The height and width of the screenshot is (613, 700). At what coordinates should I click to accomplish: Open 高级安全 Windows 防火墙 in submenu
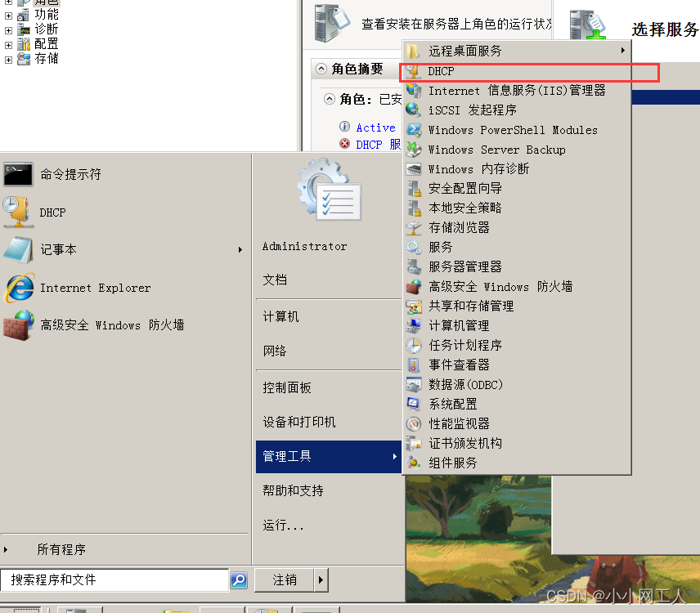517,286
